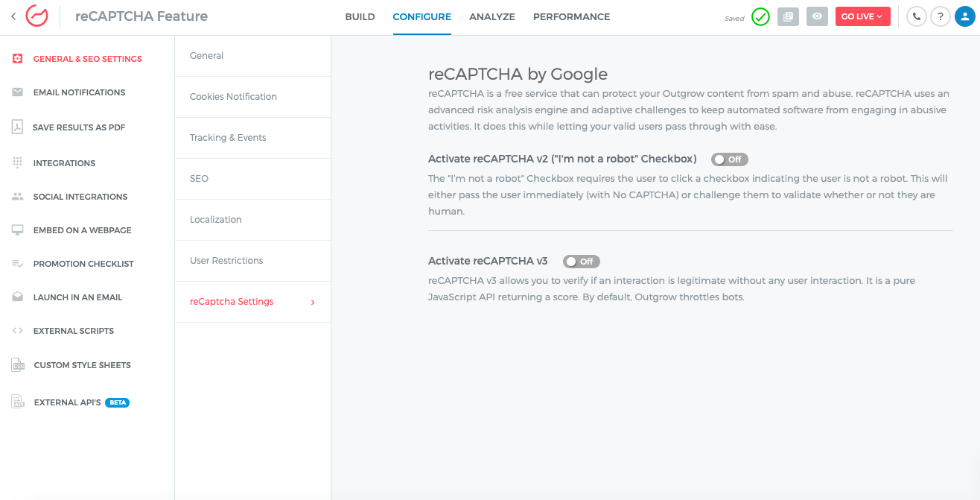Open Integrations section label
The height and width of the screenshot is (500, 980).
coord(64,163)
